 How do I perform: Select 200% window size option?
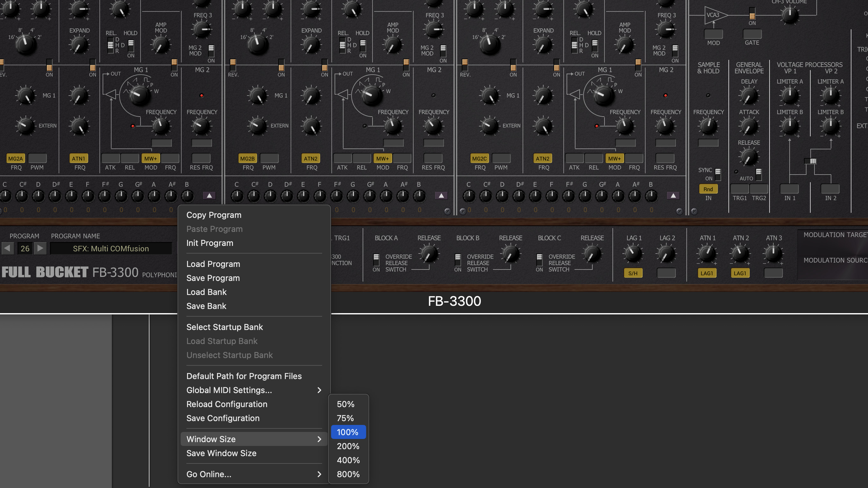(348, 446)
